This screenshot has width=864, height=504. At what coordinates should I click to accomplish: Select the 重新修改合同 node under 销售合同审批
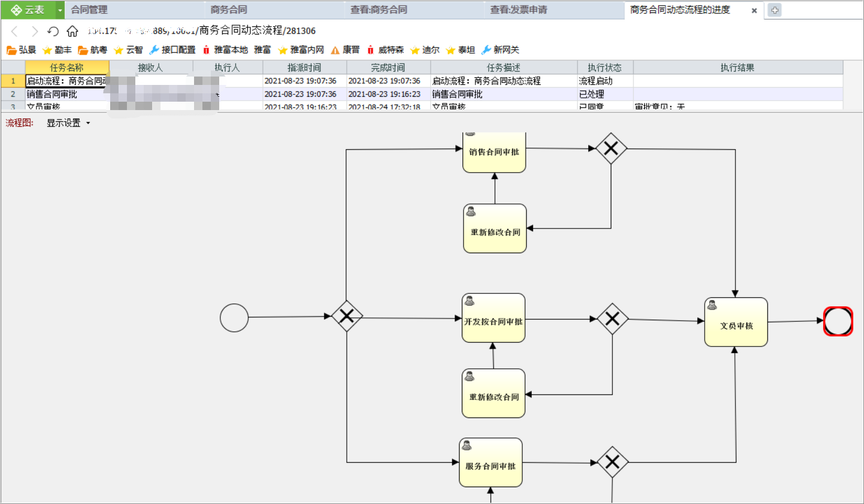coord(495,229)
